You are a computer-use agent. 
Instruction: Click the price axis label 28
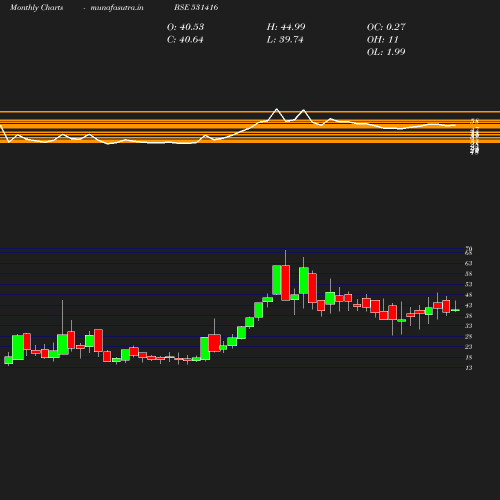[x=469, y=337]
